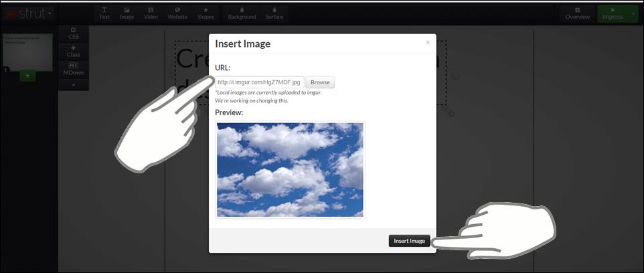Add a new slide with plus button
The width and height of the screenshot is (644, 273).
point(27,76)
